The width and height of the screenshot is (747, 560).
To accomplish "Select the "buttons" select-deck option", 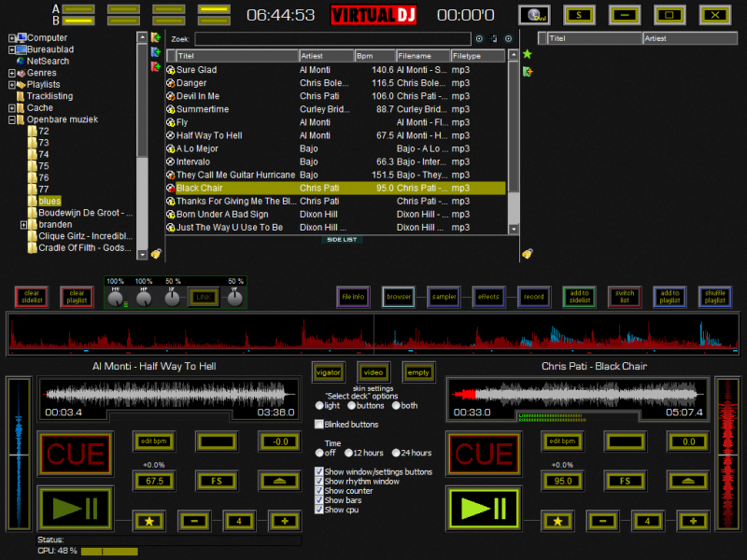I will point(351,406).
